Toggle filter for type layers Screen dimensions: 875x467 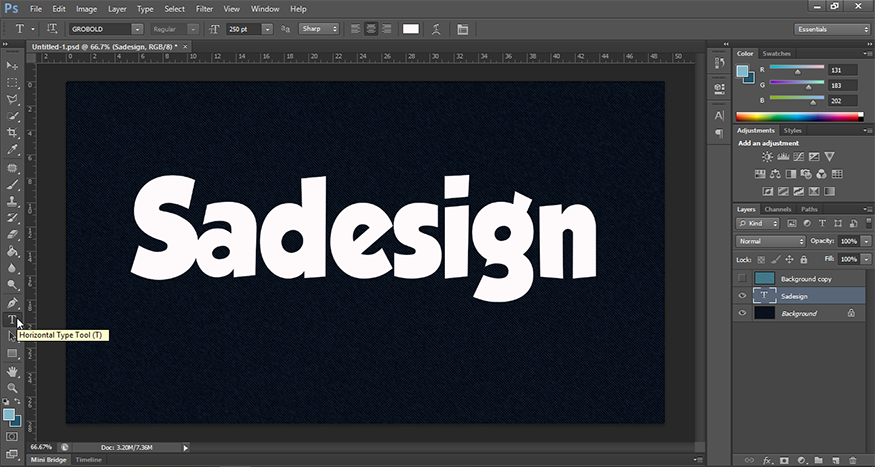pos(822,223)
